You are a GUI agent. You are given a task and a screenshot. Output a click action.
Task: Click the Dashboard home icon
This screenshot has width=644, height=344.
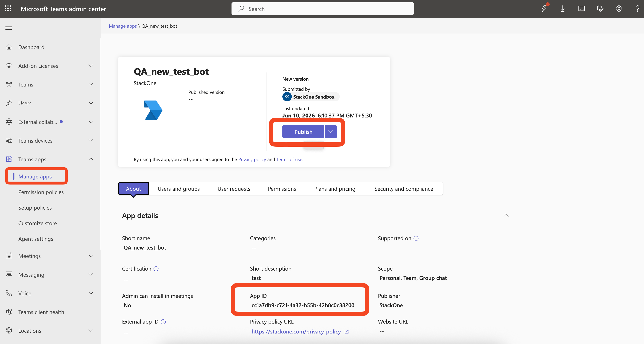pyautogui.click(x=9, y=47)
